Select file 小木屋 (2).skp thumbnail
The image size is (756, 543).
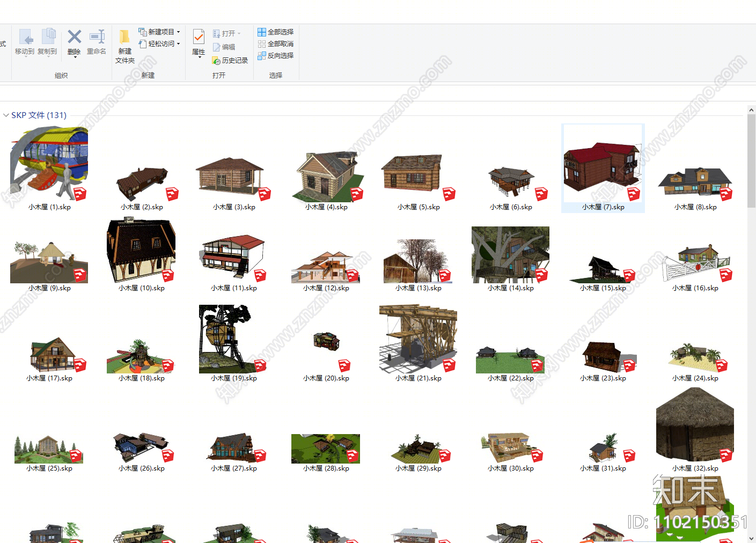click(142, 184)
